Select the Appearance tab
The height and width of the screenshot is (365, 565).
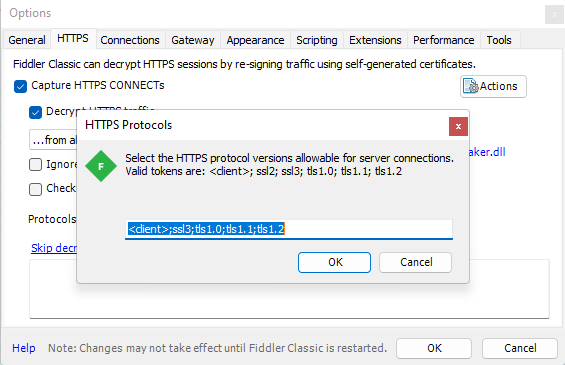point(255,40)
